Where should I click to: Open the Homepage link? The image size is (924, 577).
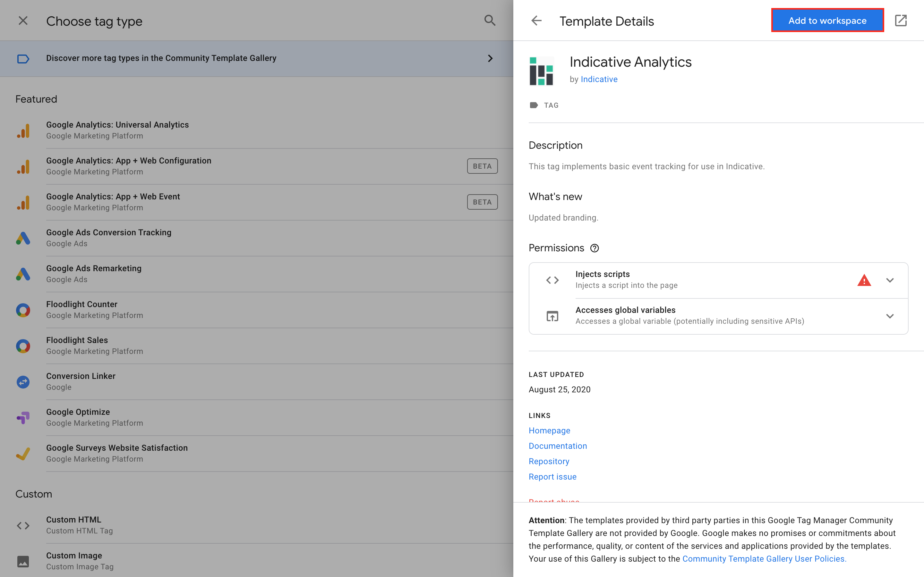(x=549, y=431)
